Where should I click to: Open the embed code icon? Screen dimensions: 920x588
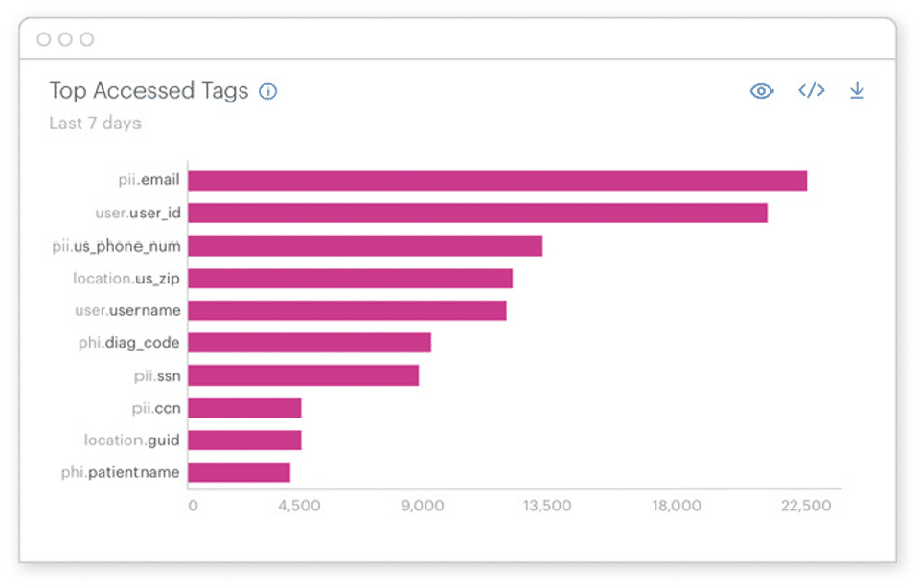click(x=812, y=90)
